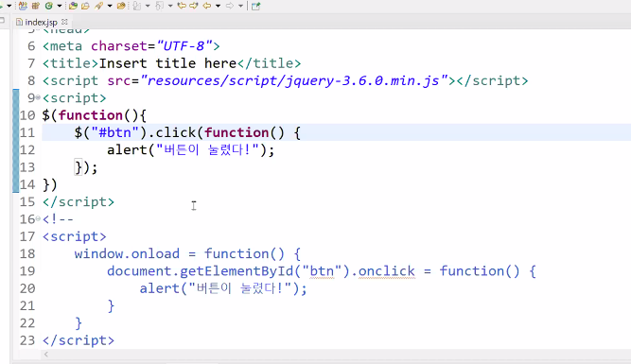Click the </script> tag on line 15
This screenshot has width=631, height=364.
pyautogui.click(x=79, y=201)
